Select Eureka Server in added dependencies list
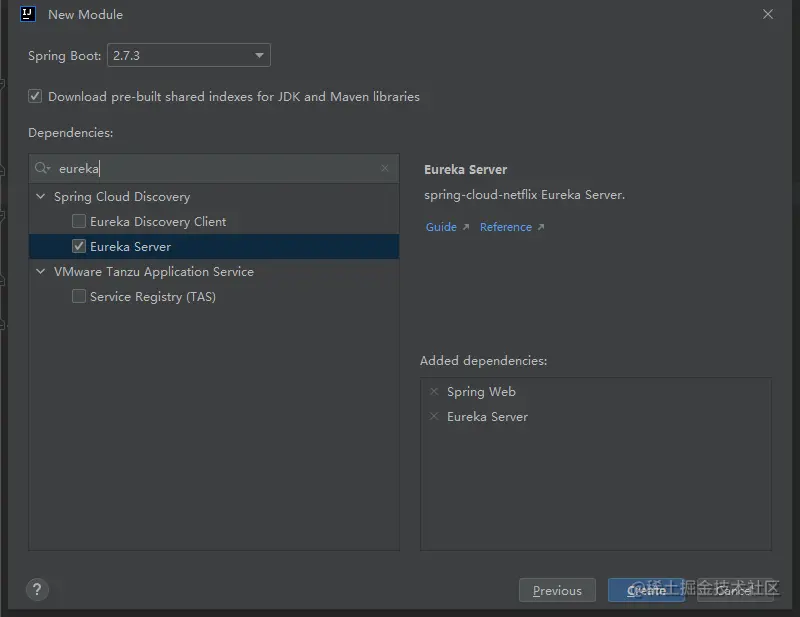Viewport: 800px width, 617px height. pyautogui.click(x=487, y=416)
